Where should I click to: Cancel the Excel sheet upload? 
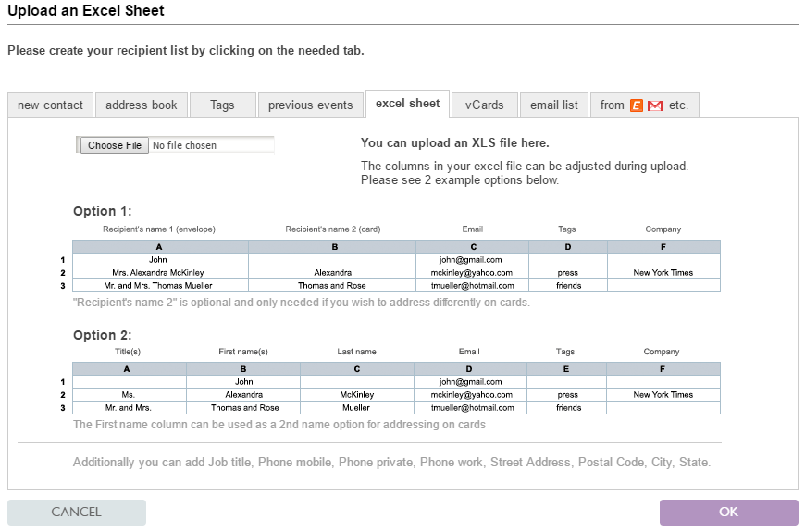(77, 513)
